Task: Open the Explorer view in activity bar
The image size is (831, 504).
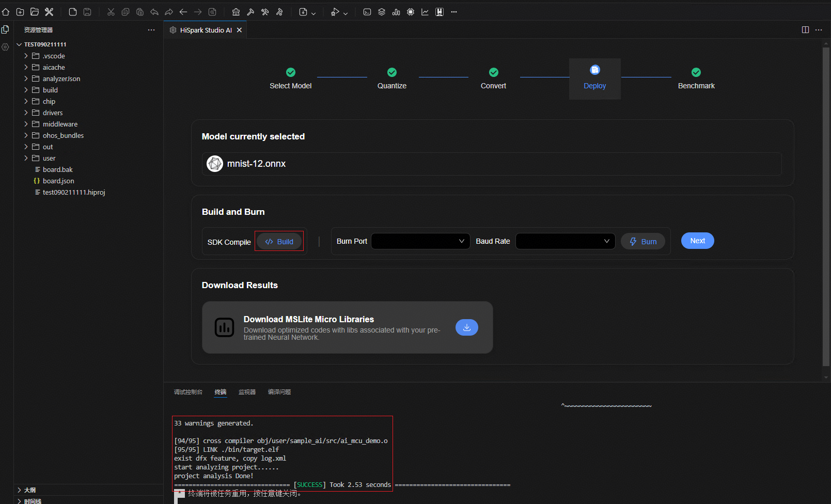Action: (x=5, y=30)
